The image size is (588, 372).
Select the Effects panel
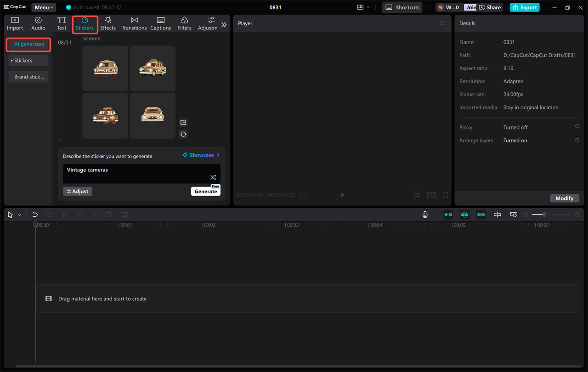[x=108, y=23]
